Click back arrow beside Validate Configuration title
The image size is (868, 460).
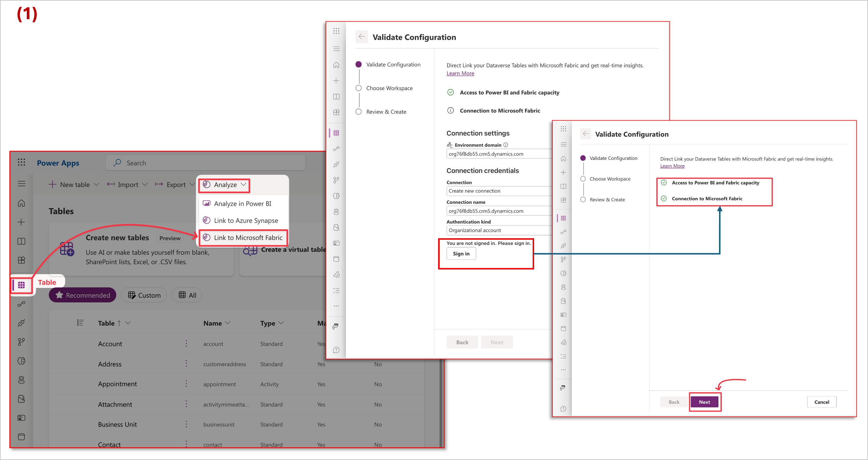click(361, 37)
